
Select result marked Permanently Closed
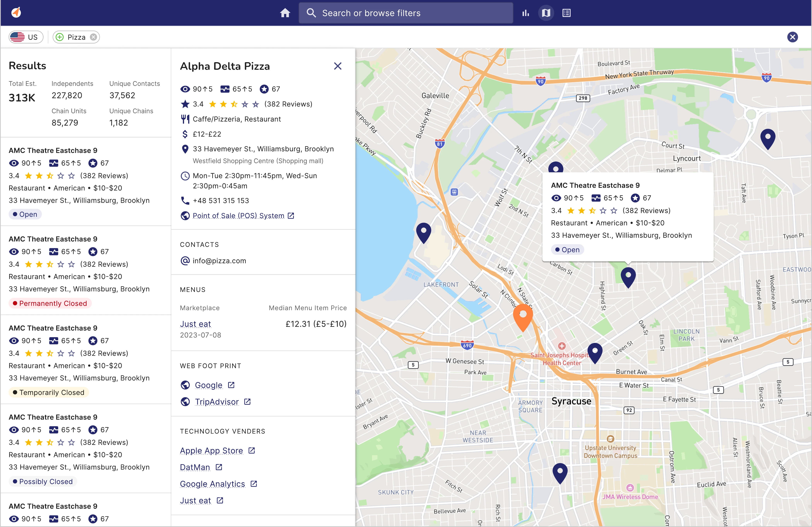coord(86,271)
